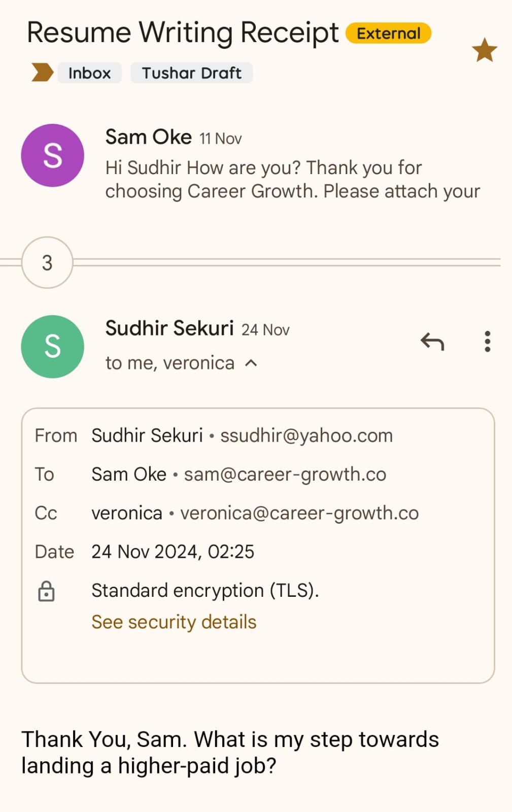Viewport: 512px width, 812px height.
Task: Unstar the Resume Writing Receipt email
Action: coord(484,50)
